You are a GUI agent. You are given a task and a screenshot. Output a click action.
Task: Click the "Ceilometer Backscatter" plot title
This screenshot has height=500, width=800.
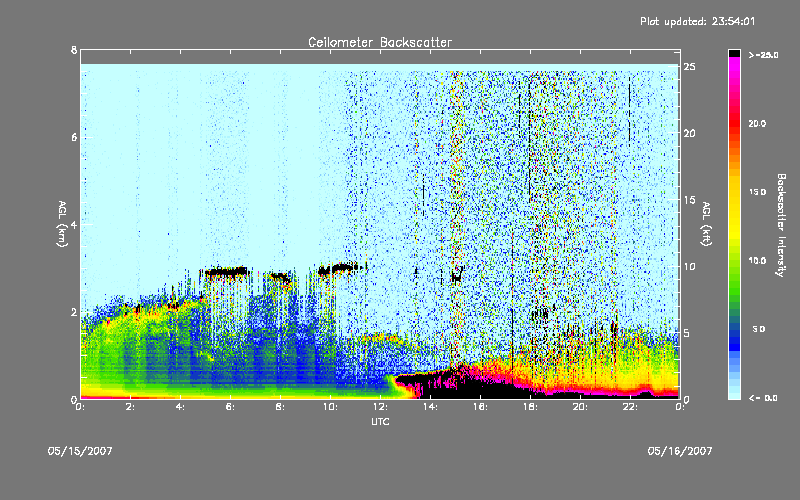(x=380, y=42)
